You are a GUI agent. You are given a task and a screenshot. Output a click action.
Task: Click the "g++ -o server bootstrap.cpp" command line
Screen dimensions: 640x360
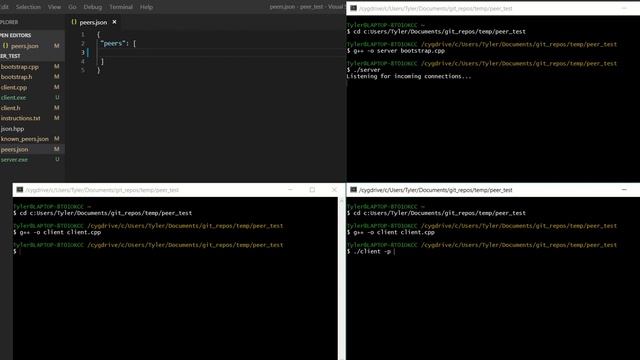click(399, 51)
